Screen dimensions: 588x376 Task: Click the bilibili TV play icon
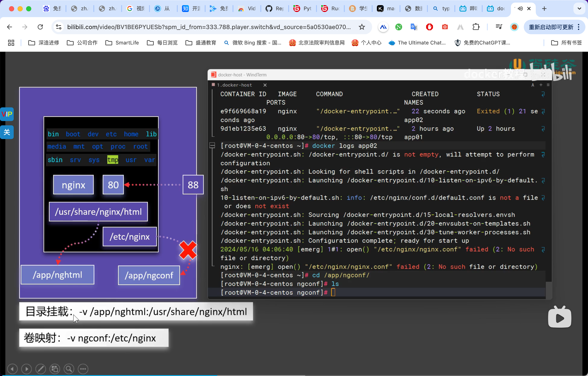tap(559, 318)
